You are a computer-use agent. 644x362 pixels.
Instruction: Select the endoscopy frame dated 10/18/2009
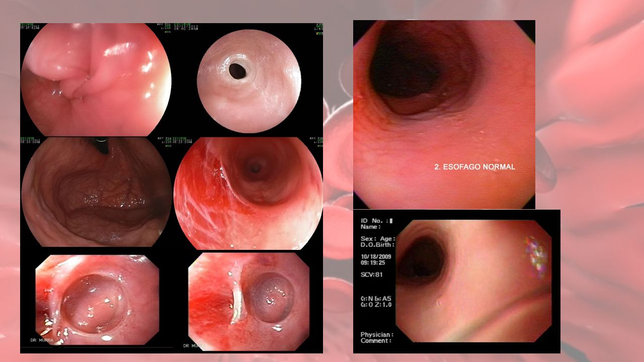tap(457, 282)
